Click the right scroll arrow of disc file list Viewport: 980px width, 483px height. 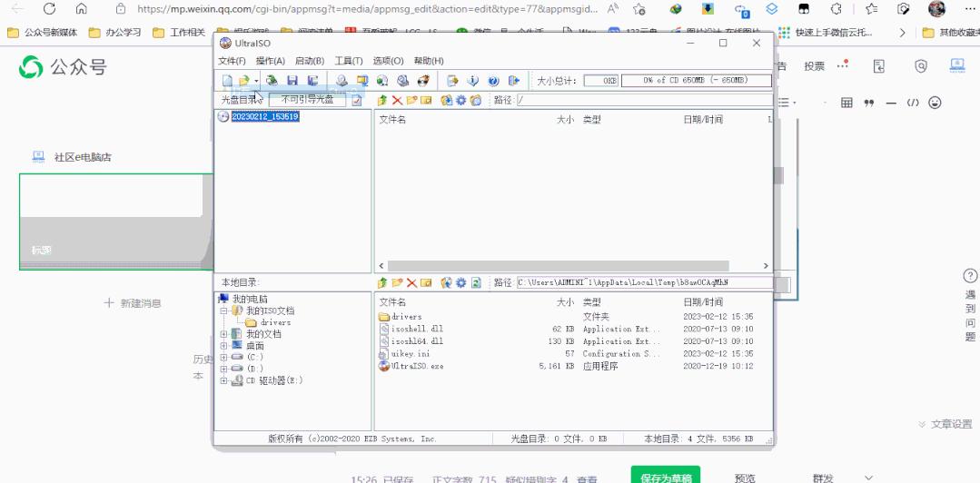coord(767,266)
